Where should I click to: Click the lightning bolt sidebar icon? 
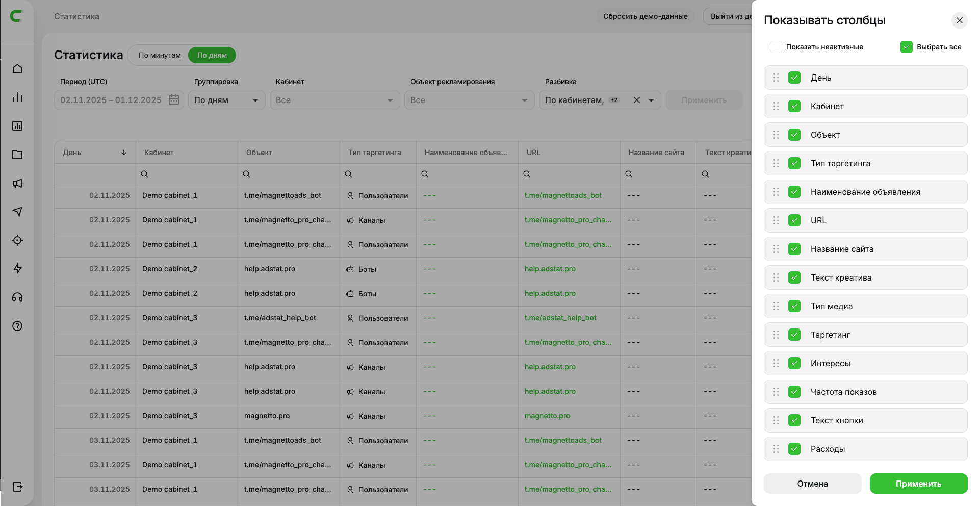click(17, 269)
